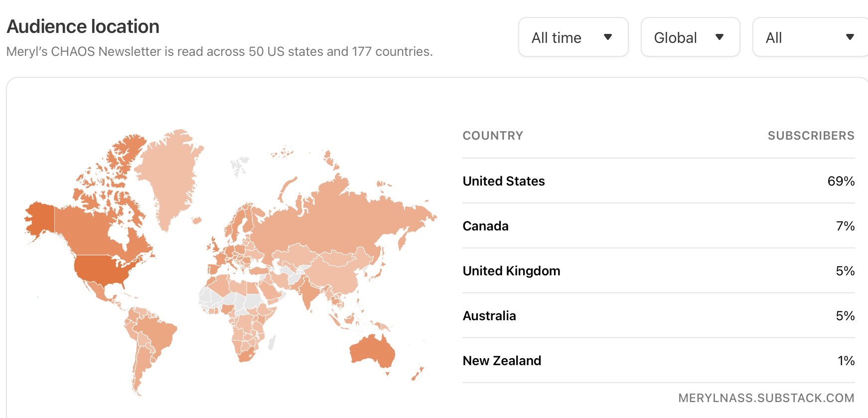Click MERYLNASS.SUBSTACK.COM watermark text
Image resolution: width=868 pixels, height=418 pixels.
[x=766, y=398]
